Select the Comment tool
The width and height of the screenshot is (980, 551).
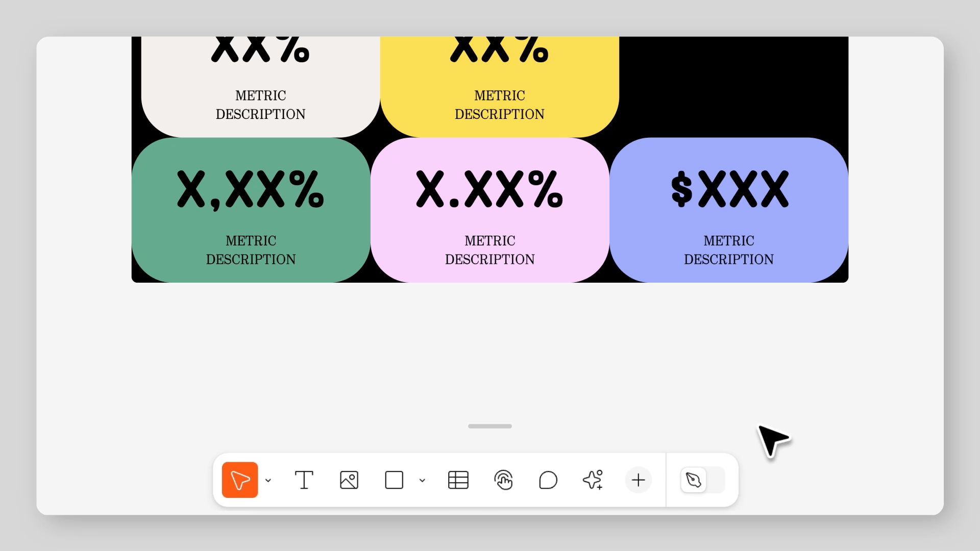[x=548, y=480]
